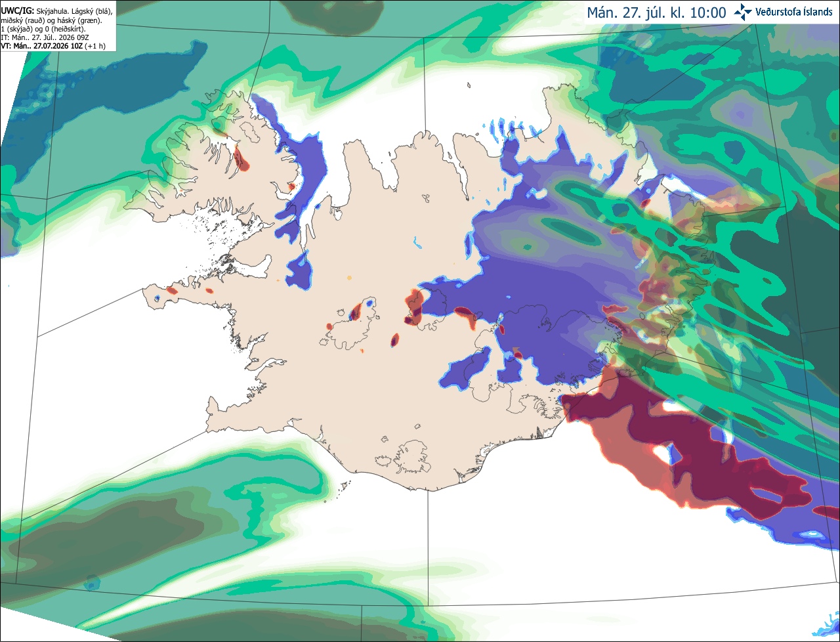Select the elongated red cloud patch in Westfjords
The height and width of the screenshot is (642, 840).
(241, 160)
